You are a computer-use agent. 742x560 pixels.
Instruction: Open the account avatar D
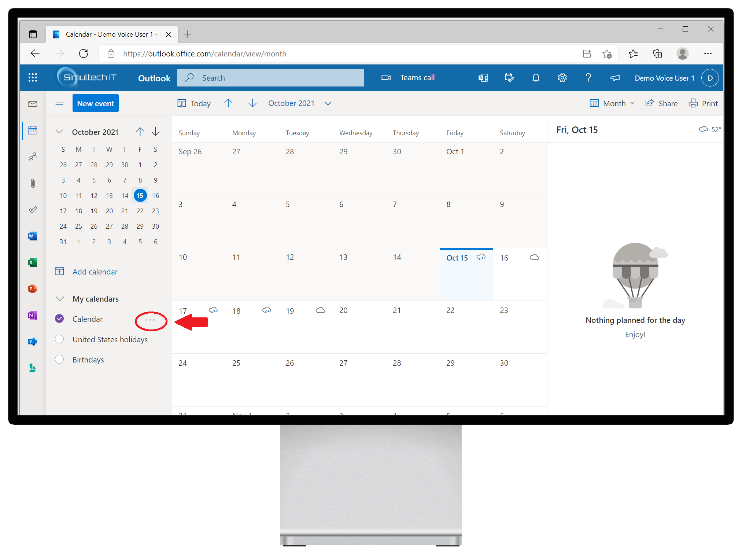710,78
